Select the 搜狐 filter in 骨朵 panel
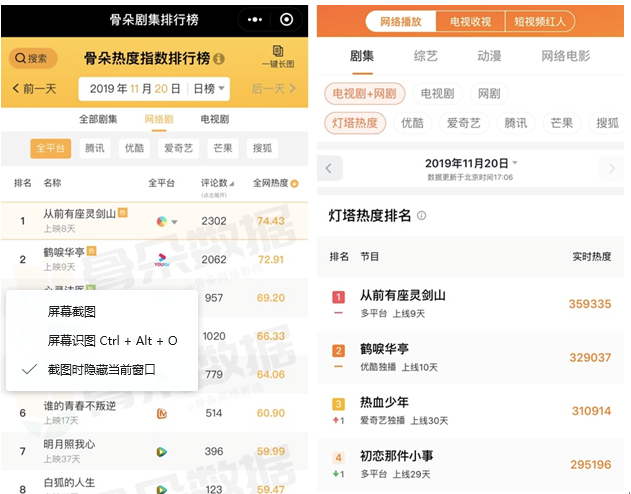631x494 pixels. pyautogui.click(x=262, y=148)
